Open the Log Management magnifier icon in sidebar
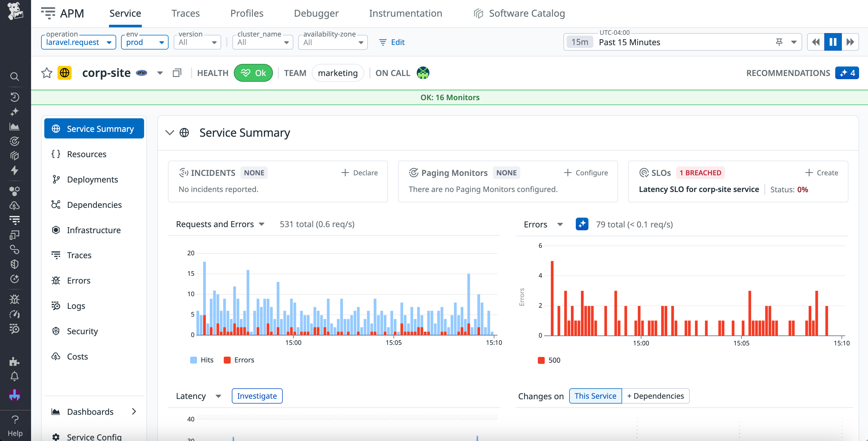868x441 pixels. (15, 329)
